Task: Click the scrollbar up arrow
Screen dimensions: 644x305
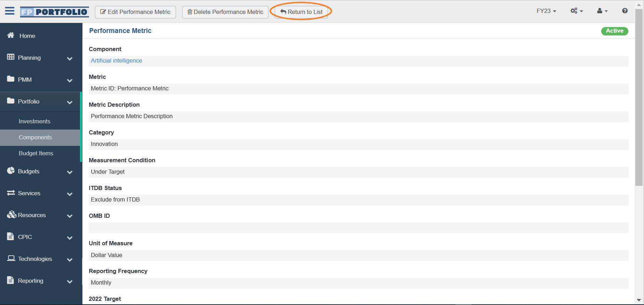Action: (x=639, y=5)
